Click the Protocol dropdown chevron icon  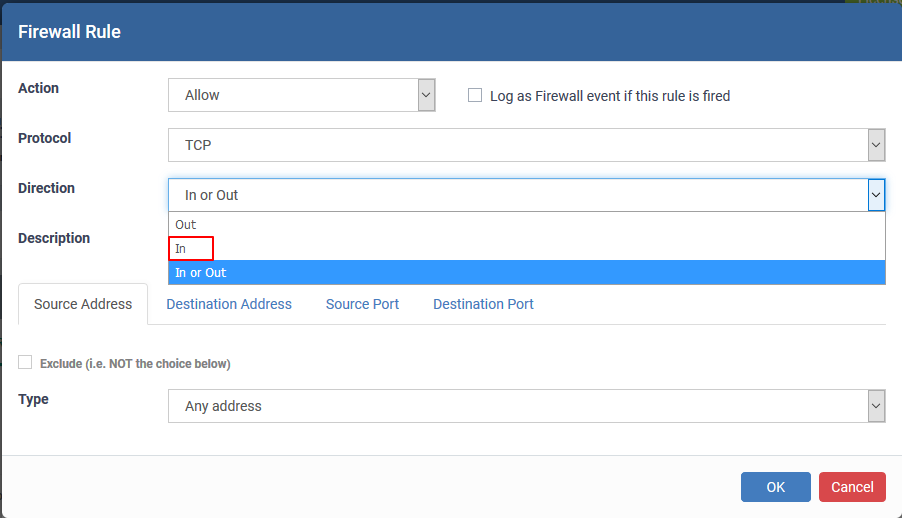pos(876,145)
